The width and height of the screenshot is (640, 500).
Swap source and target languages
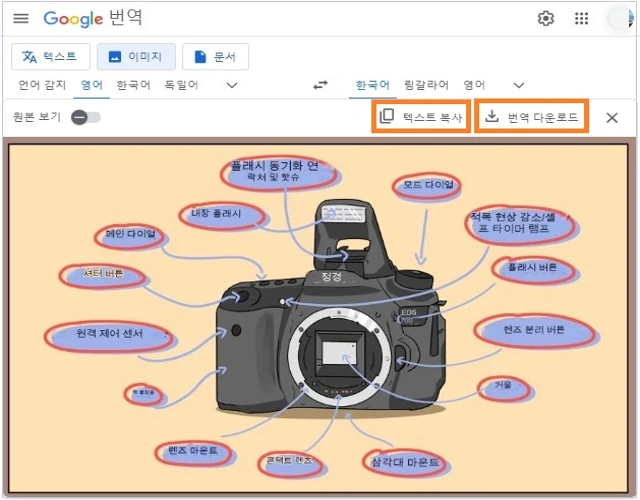[320, 85]
